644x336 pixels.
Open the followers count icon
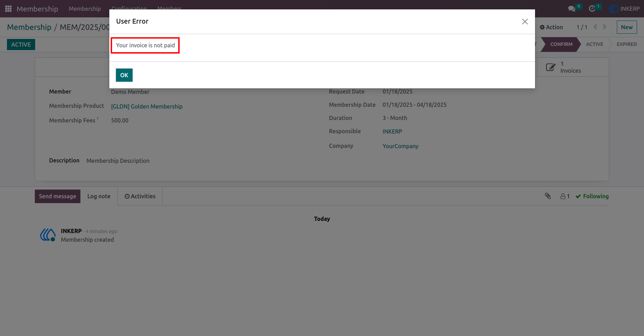tap(565, 196)
